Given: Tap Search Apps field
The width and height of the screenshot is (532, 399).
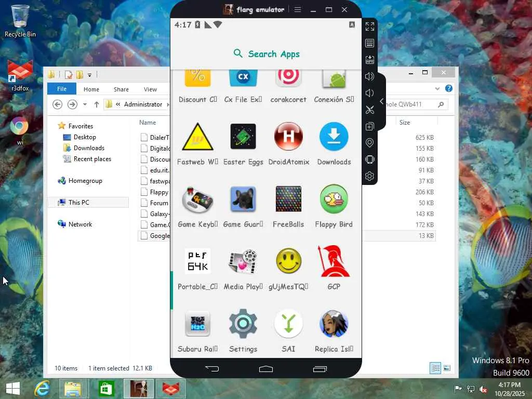Looking at the screenshot, I should point(267,54).
